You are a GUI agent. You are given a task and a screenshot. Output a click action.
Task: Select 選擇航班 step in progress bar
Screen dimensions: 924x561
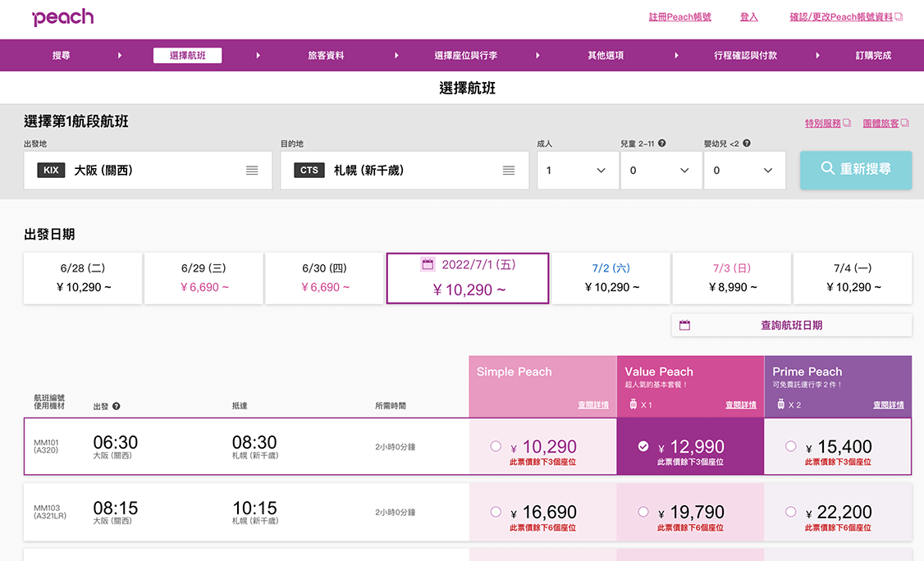(x=187, y=56)
